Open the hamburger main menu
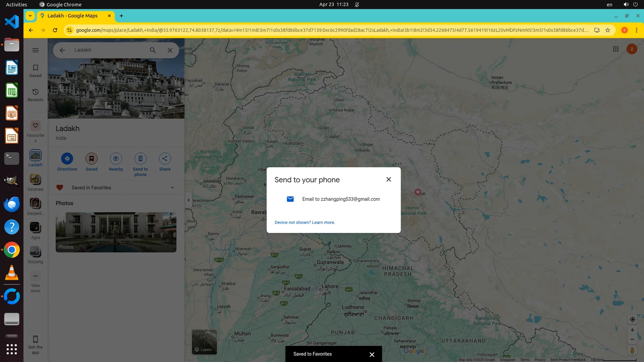644x362 pixels. [x=36, y=50]
